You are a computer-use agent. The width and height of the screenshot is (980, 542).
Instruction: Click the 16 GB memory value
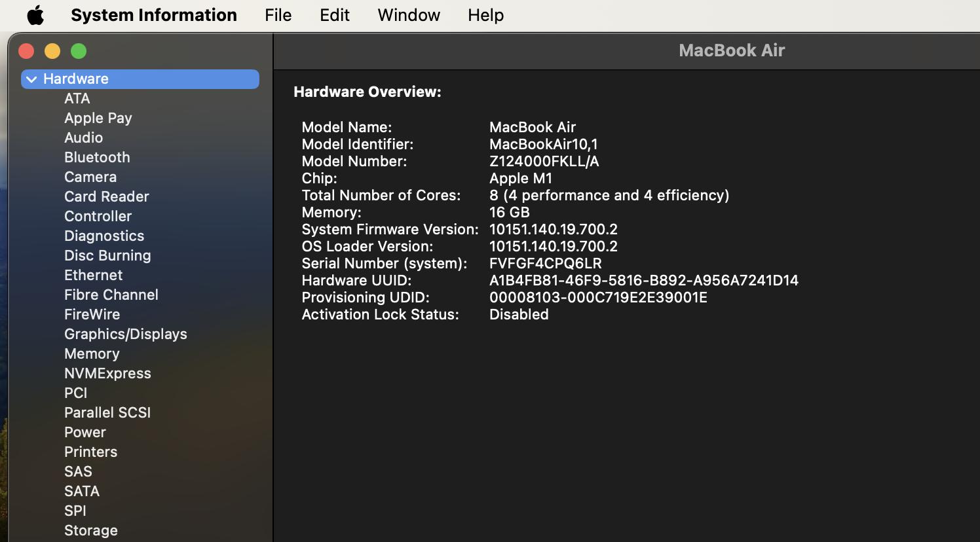coord(510,212)
